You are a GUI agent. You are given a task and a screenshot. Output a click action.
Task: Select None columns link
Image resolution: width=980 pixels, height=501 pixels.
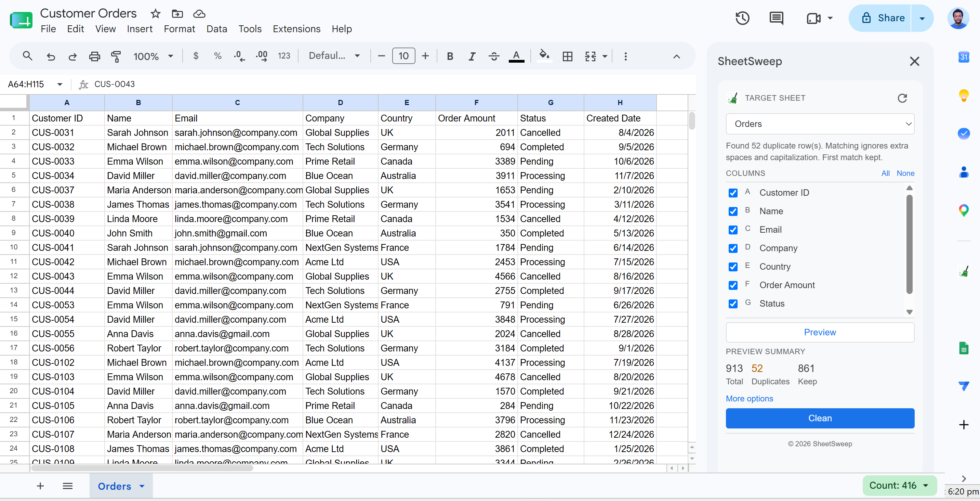click(905, 173)
